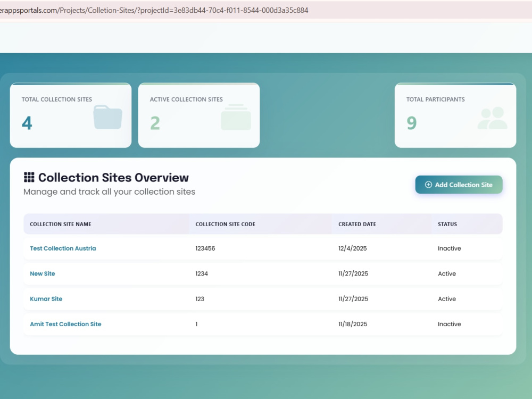
Task: Click the stacked-box icon in Active Collection Sites card
Action: (x=236, y=117)
